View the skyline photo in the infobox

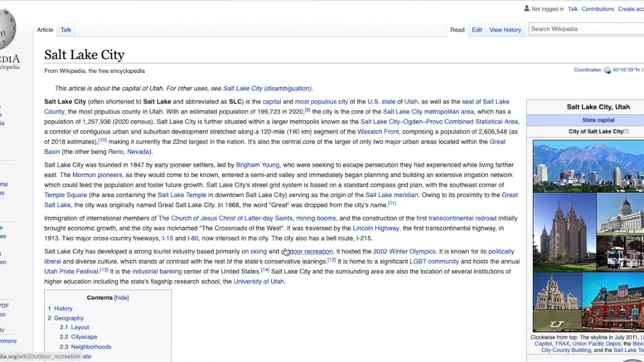click(x=588, y=166)
